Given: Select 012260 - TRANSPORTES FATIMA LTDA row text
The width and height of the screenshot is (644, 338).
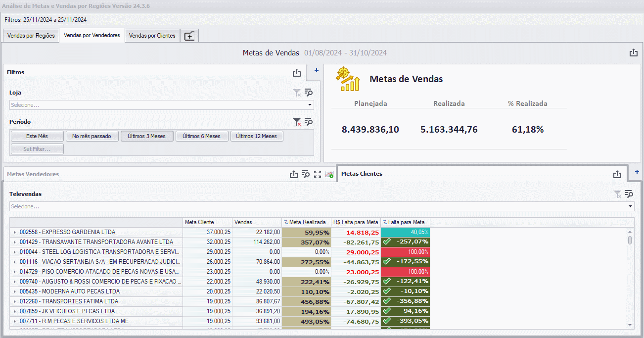Looking at the screenshot, I should (x=69, y=301).
